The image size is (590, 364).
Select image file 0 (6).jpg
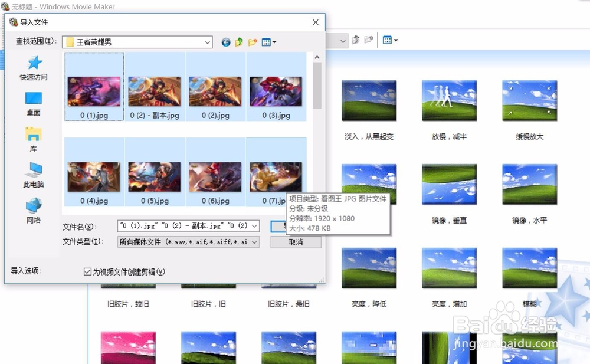click(215, 172)
